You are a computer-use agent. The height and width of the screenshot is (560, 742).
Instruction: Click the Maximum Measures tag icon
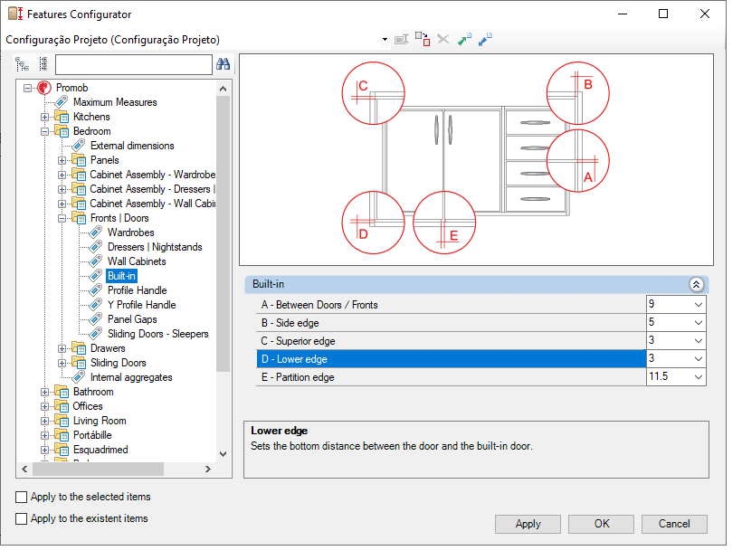[62, 101]
